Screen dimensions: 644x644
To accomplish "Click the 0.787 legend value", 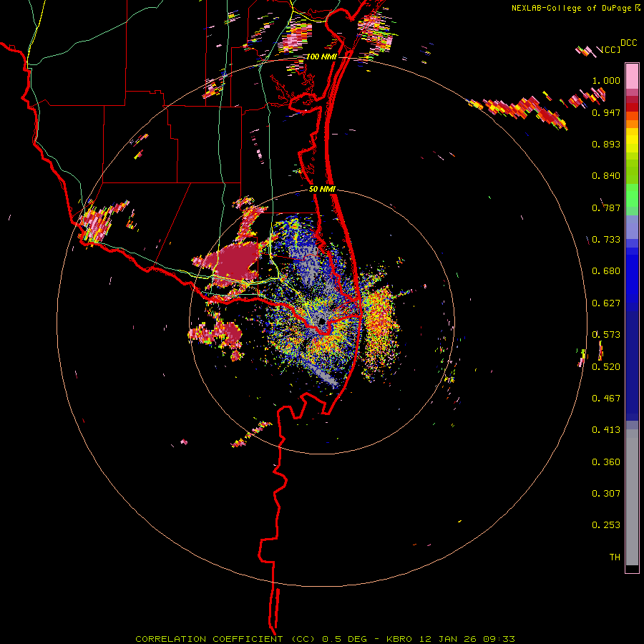I will click(606, 208).
